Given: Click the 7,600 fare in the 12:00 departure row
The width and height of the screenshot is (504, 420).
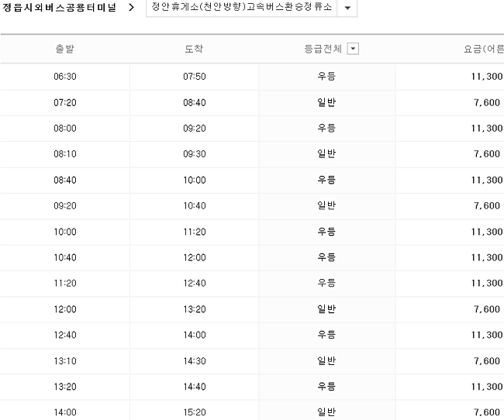Looking at the screenshot, I should coord(487,309).
